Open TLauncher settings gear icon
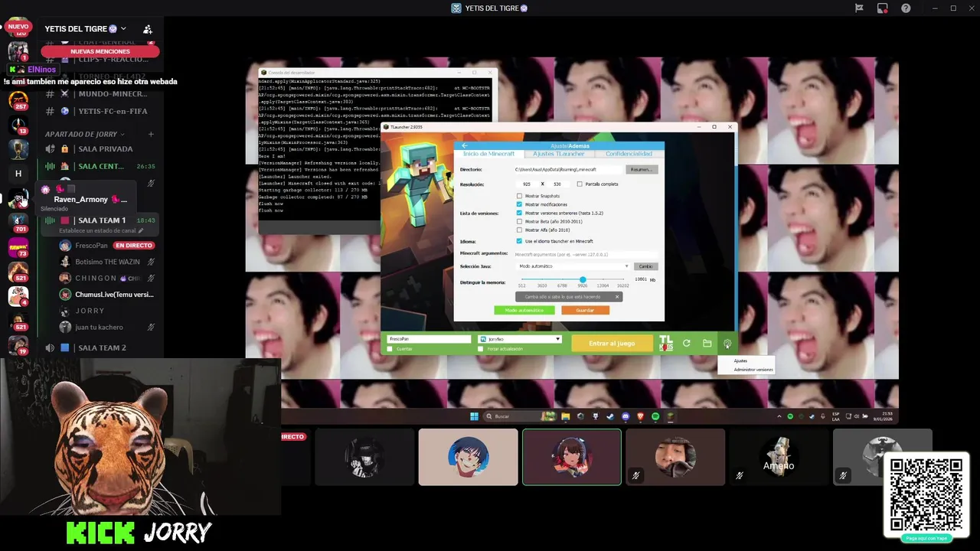 coord(727,344)
